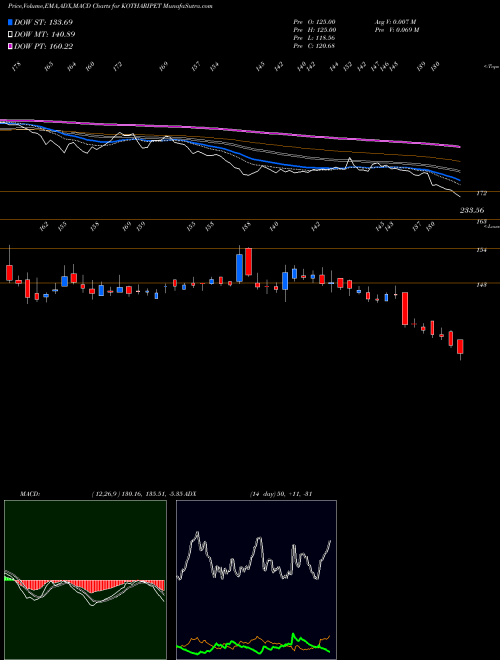Click the Pre V: 0.069 M value
500x660 pixels.
pyautogui.click(x=396, y=30)
